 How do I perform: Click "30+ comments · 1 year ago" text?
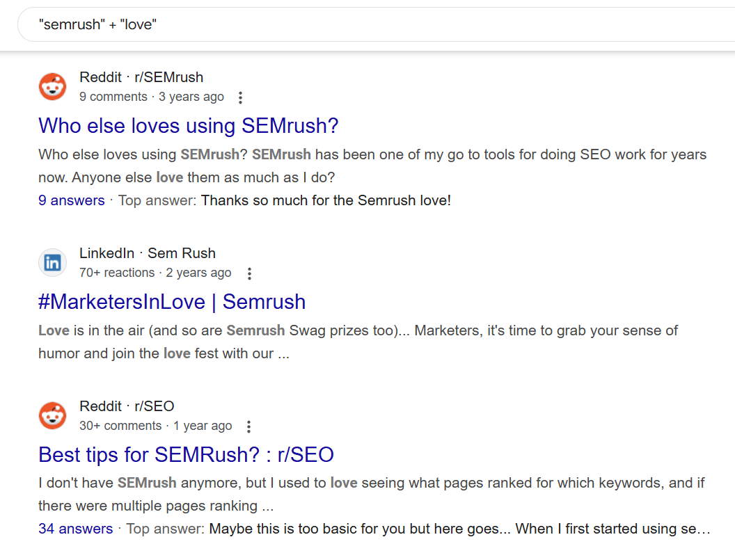click(x=156, y=426)
